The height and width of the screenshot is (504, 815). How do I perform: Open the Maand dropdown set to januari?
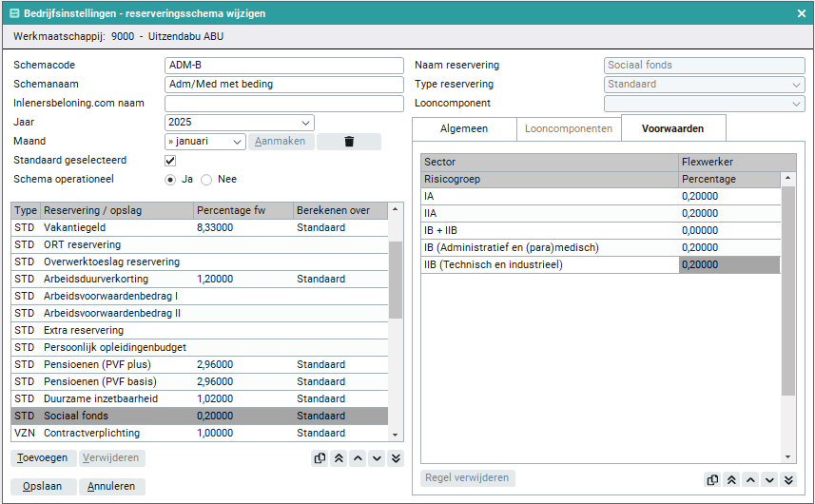coord(204,142)
